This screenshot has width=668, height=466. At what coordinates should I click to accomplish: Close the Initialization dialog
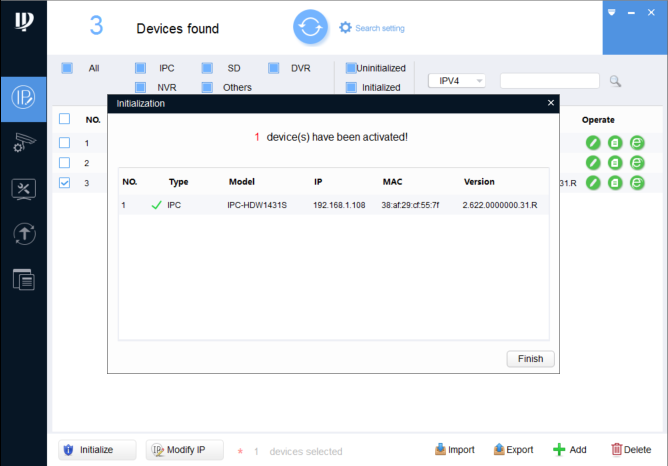550,103
